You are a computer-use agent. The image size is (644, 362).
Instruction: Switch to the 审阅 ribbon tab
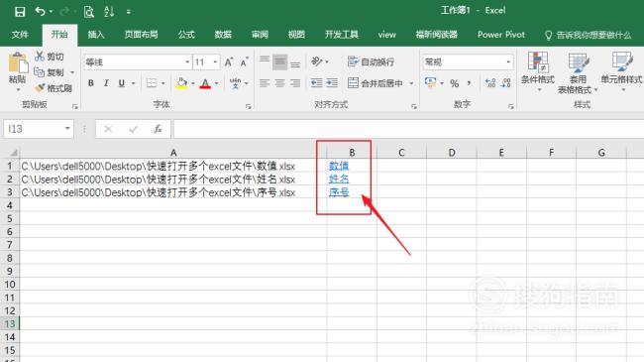pos(260,35)
